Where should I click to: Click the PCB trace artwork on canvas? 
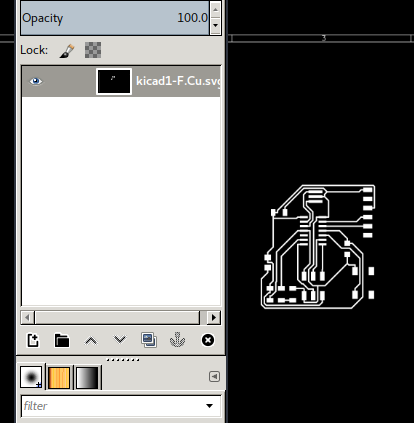(x=318, y=247)
